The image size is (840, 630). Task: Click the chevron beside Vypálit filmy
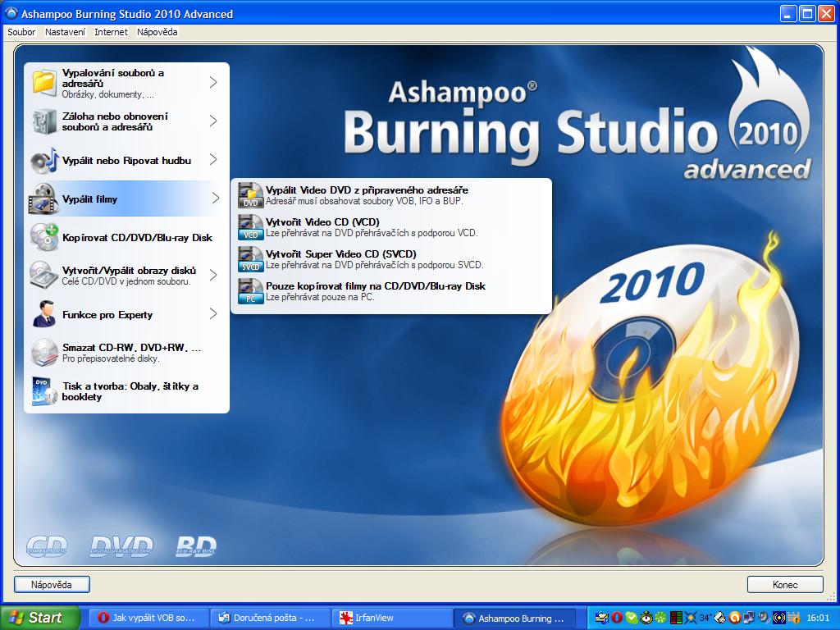pyautogui.click(x=216, y=199)
